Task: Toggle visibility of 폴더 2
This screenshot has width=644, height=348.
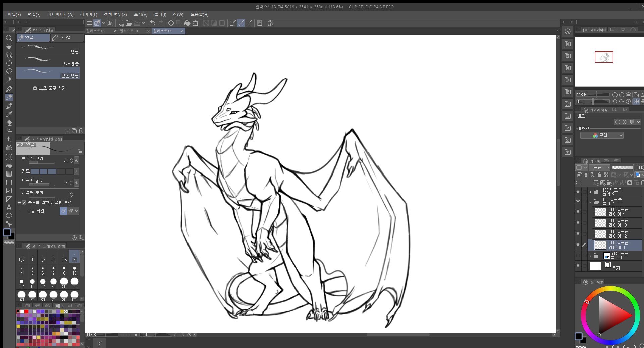Action: tap(578, 201)
